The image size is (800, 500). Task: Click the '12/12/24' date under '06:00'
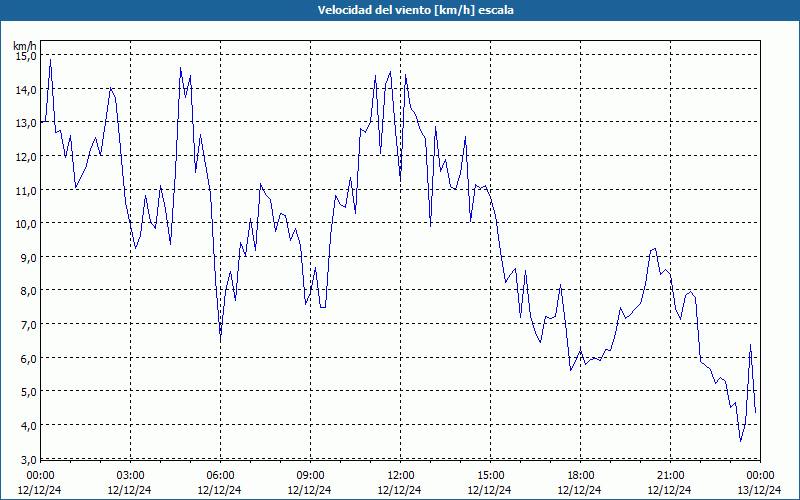219,490
